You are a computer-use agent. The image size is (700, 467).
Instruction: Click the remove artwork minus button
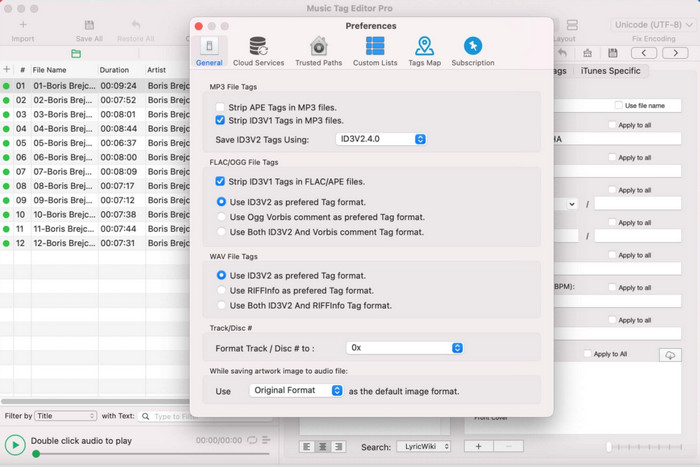[508, 446]
